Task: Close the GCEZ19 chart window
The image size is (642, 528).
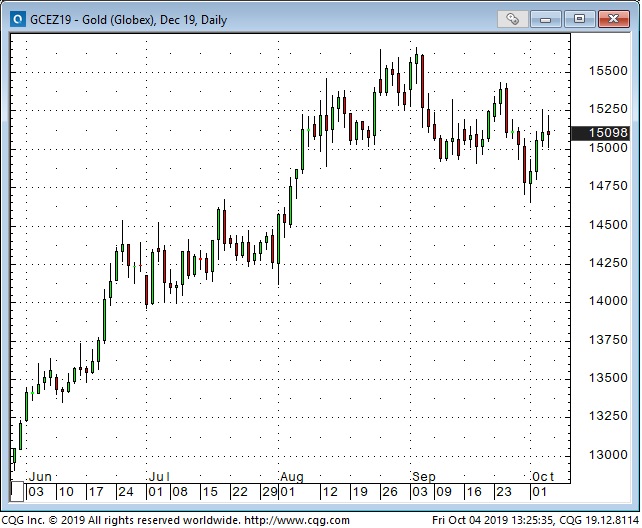Action: pyautogui.click(x=613, y=19)
